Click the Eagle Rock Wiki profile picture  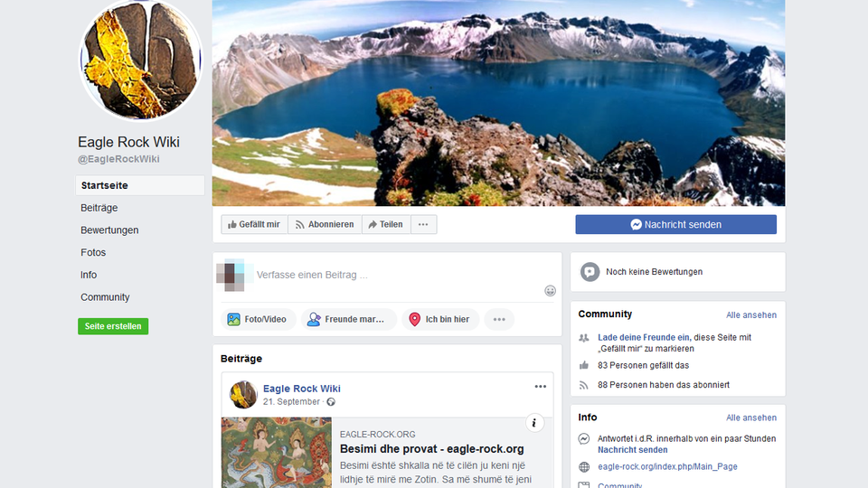pyautogui.click(x=141, y=60)
